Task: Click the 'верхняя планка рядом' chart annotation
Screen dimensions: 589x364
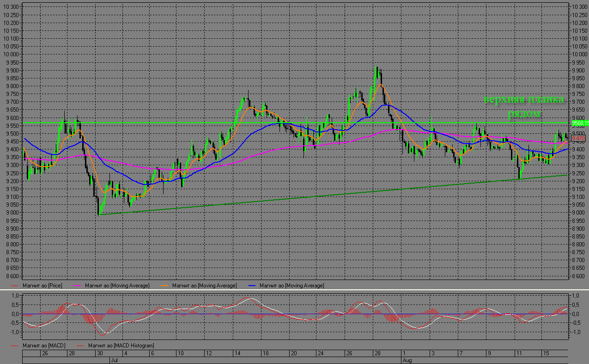Action: pos(524,106)
